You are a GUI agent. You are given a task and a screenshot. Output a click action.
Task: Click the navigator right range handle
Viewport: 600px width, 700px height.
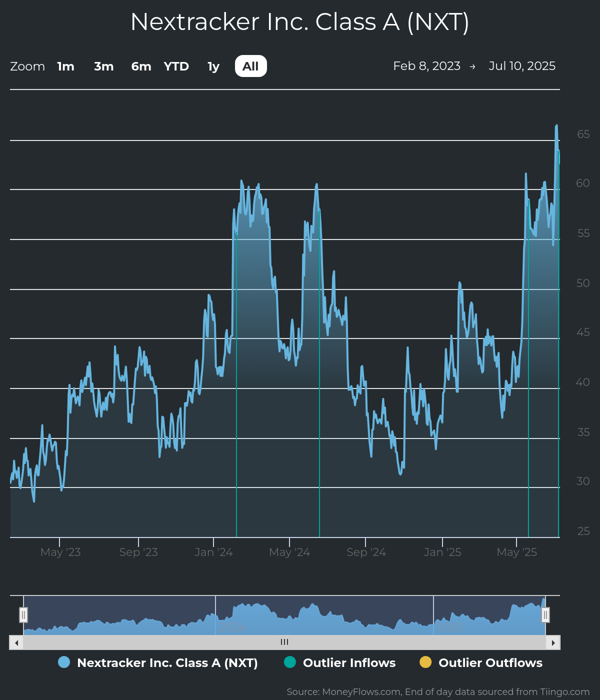click(545, 614)
